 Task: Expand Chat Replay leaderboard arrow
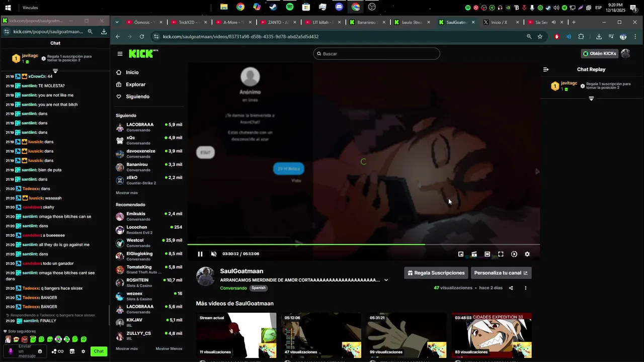click(591, 99)
